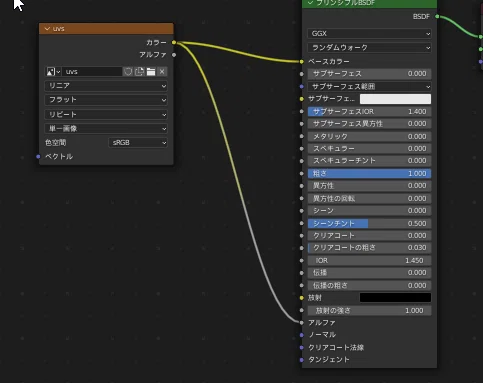Screen dimensions: 483x383
Task: Click the IOR field showing 1.450
Action: point(369,260)
